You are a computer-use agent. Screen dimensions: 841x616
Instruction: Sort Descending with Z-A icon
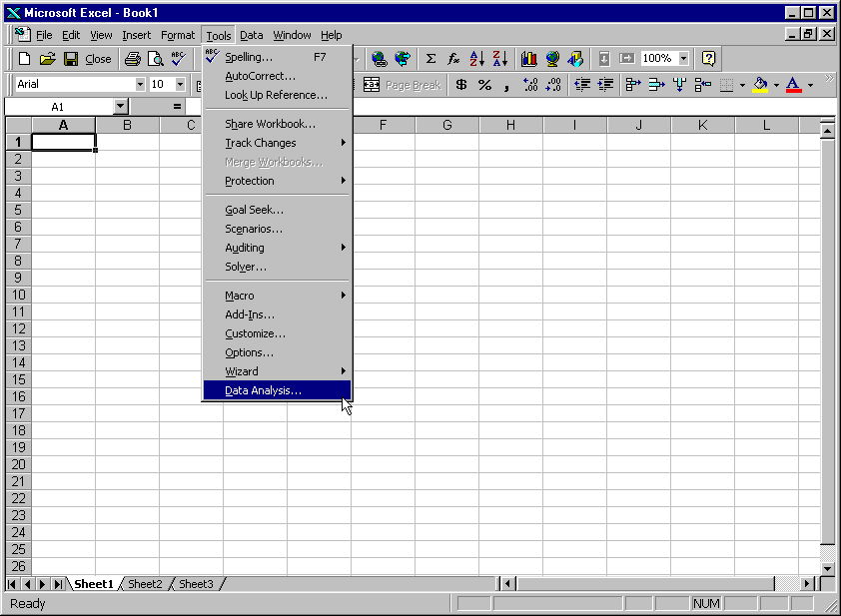[499, 59]
